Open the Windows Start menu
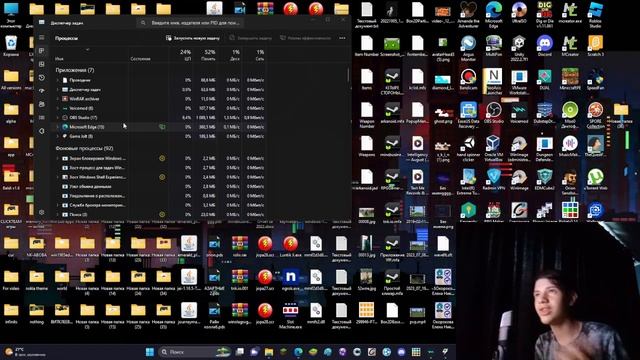The width and height of the screenshot is (640, 360). (149, 352)
